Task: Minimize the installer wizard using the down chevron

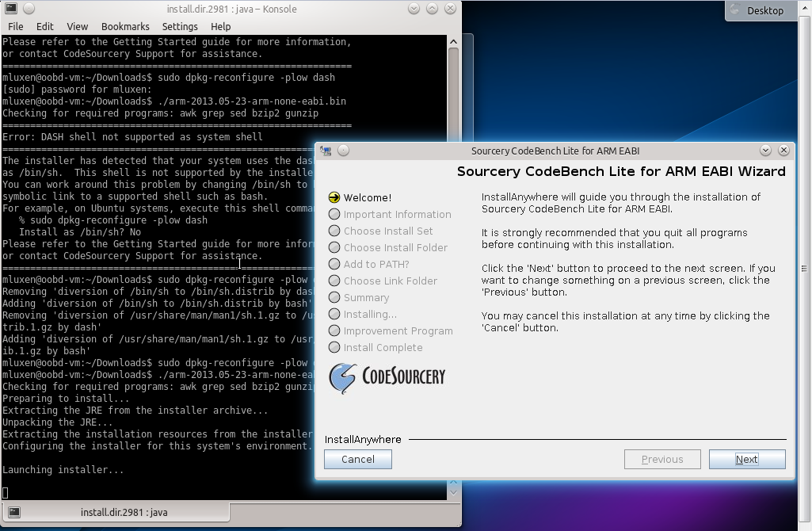Action: tap(765, 151)
